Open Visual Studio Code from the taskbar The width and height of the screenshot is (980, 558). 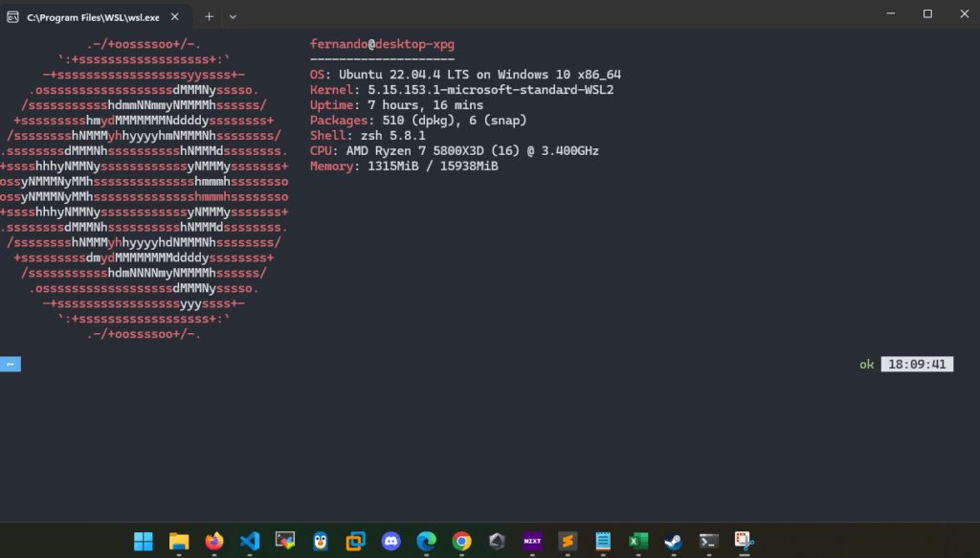[249, 542]
